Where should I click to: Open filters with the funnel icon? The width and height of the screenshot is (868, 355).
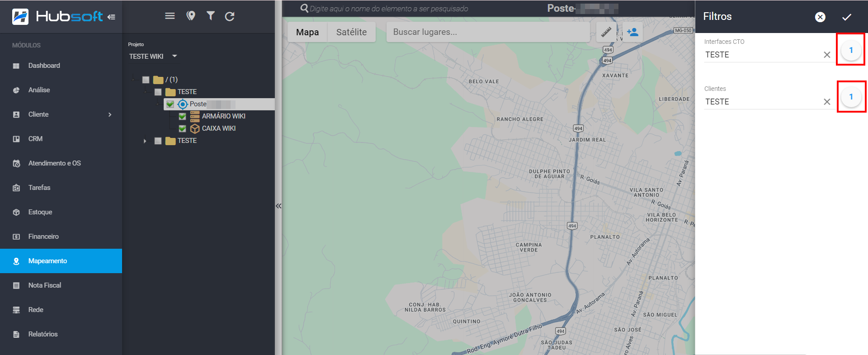tap(211, 16)
